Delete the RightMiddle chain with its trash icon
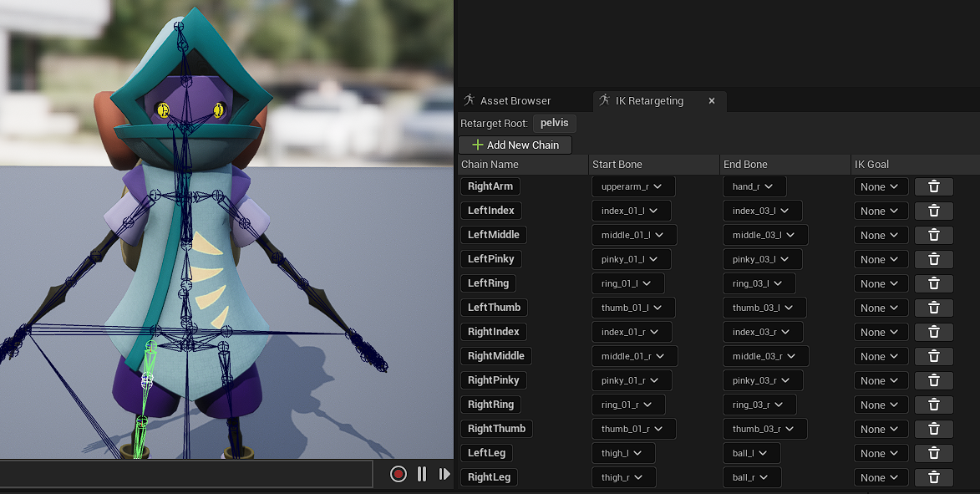Screen dimensions: 980x494 tap(934, 356)
